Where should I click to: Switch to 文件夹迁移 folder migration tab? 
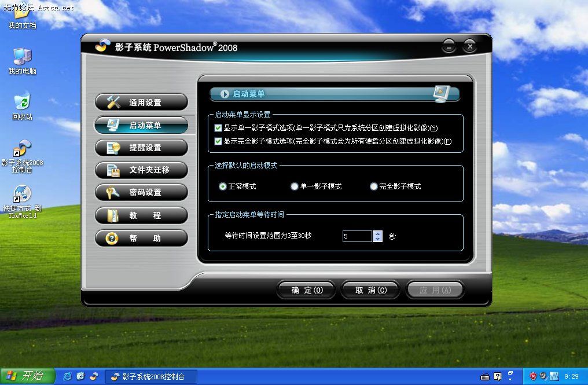tap(141, 170)
